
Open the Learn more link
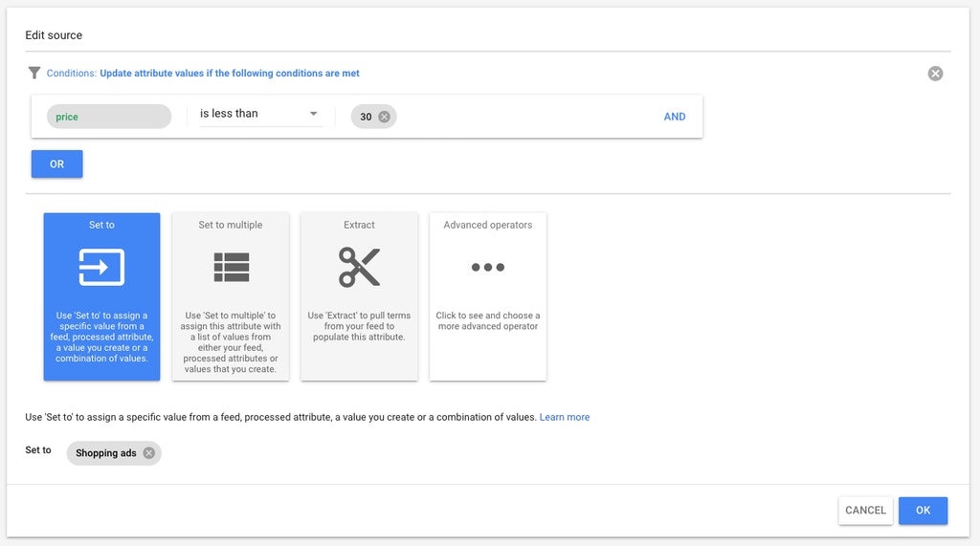click(x=564, y=418)
